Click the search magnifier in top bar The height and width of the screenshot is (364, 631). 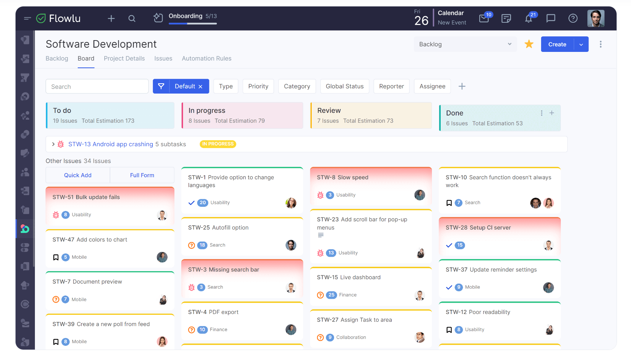click(132, 18)
